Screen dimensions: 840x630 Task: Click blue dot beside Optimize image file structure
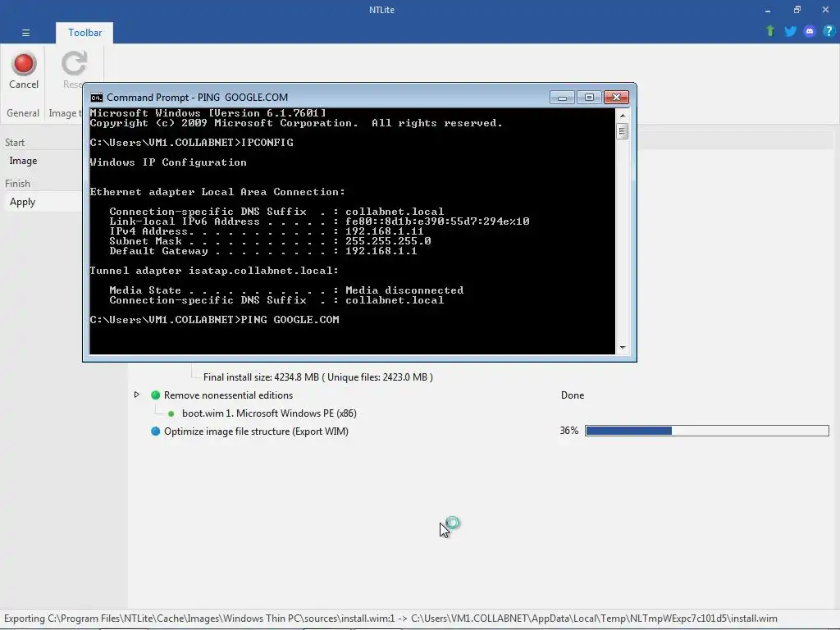pos(155,431)
